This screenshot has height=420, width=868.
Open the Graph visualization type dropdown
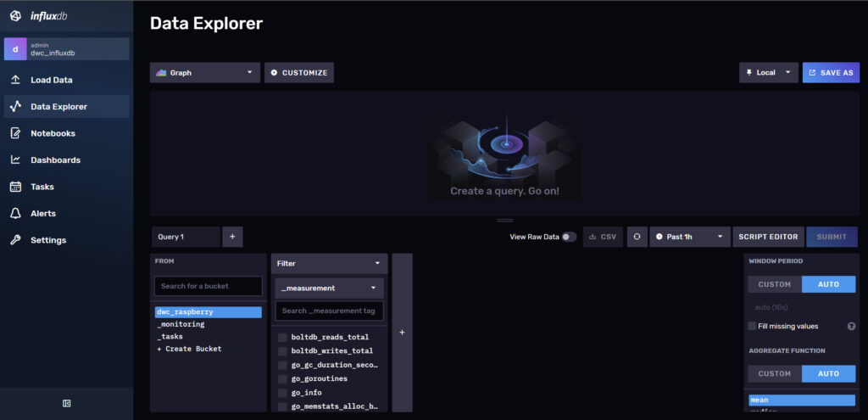click(205, 73)
